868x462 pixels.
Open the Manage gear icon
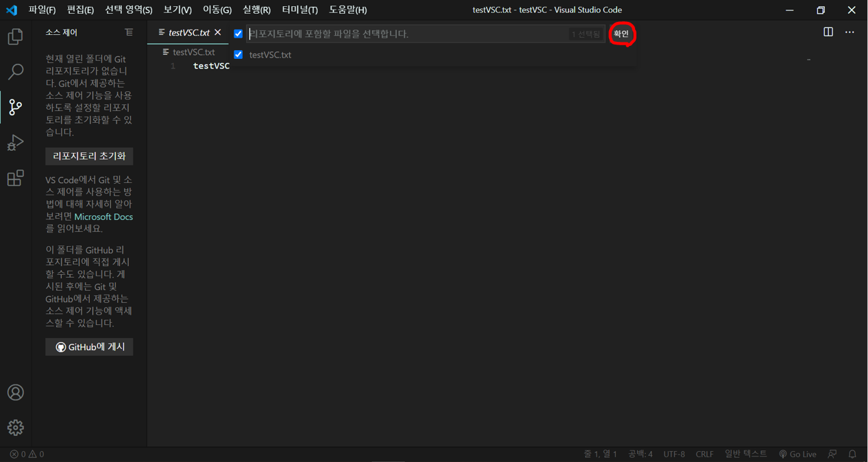click(x=15, y=428)
